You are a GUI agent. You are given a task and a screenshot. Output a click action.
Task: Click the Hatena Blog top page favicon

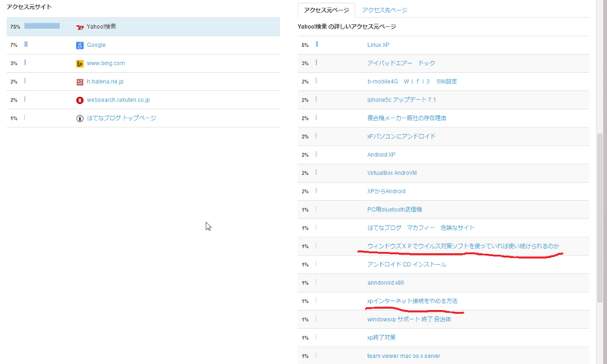[80, 118]
